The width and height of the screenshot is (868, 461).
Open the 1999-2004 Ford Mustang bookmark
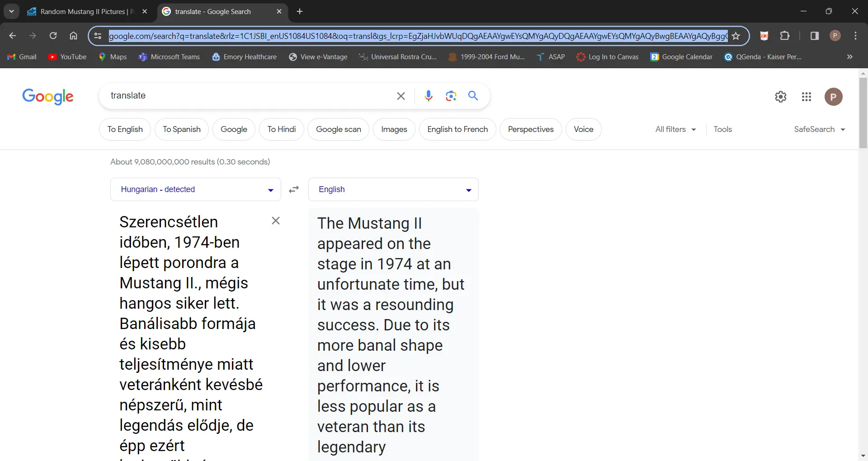tap(486, 57)
